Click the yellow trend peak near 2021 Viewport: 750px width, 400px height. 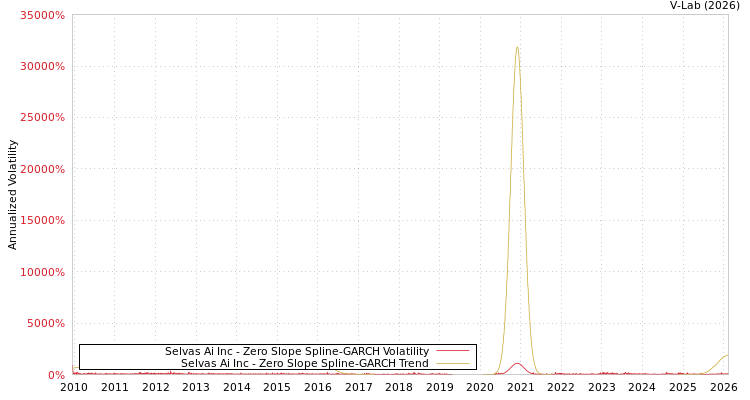(517, 47)
